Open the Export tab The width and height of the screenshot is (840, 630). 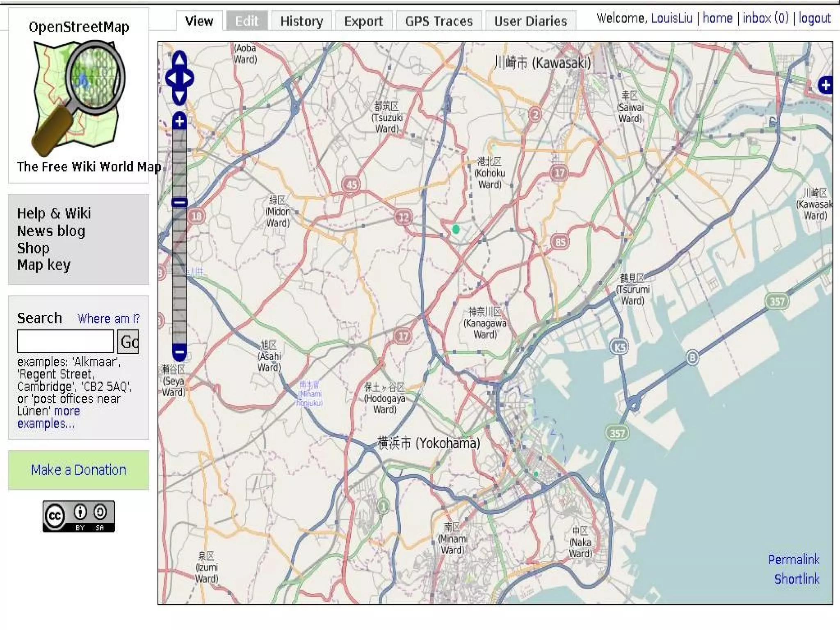point(363,21)
